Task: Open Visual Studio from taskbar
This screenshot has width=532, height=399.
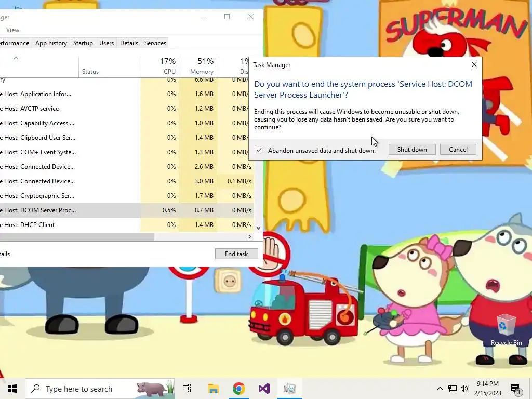Action: [264, 389]
